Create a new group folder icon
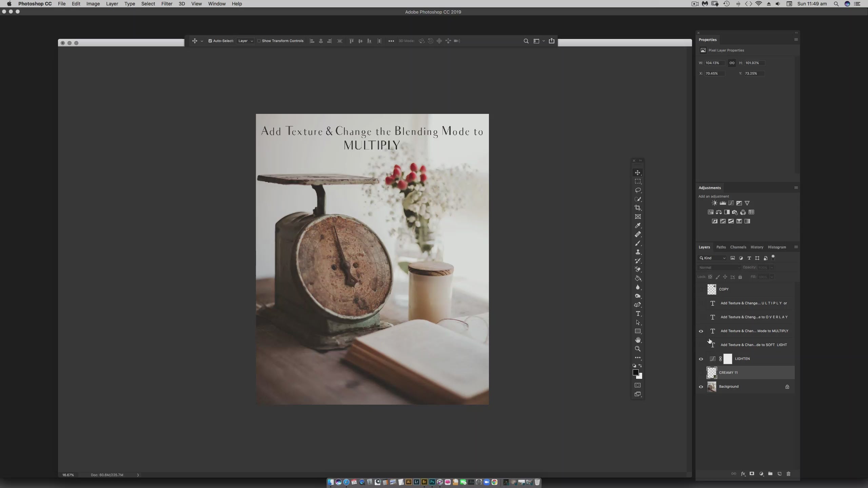This screenshot has height=488, width=868. [x=770, y=474]
